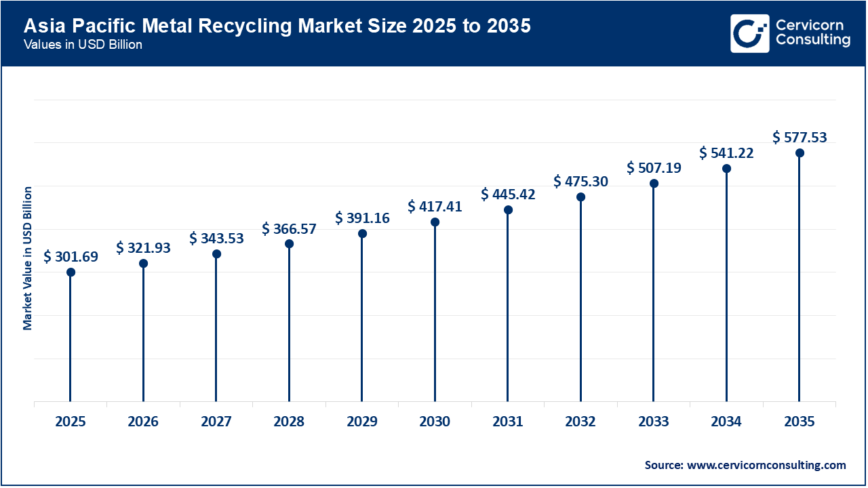Click the 2034 year axis label

[726, 422]
